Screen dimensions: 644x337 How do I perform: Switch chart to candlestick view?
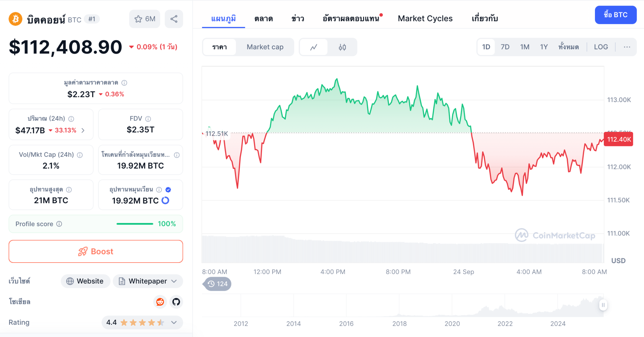point(342,47)
